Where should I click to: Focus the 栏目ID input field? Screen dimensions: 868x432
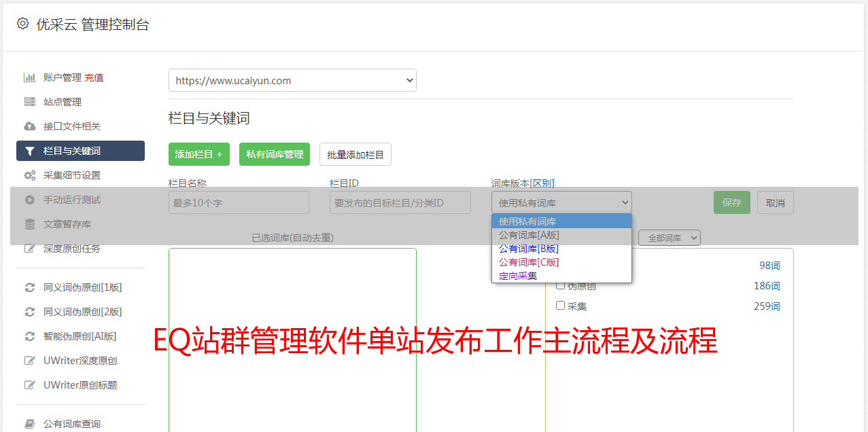click(x=400, y=202)
